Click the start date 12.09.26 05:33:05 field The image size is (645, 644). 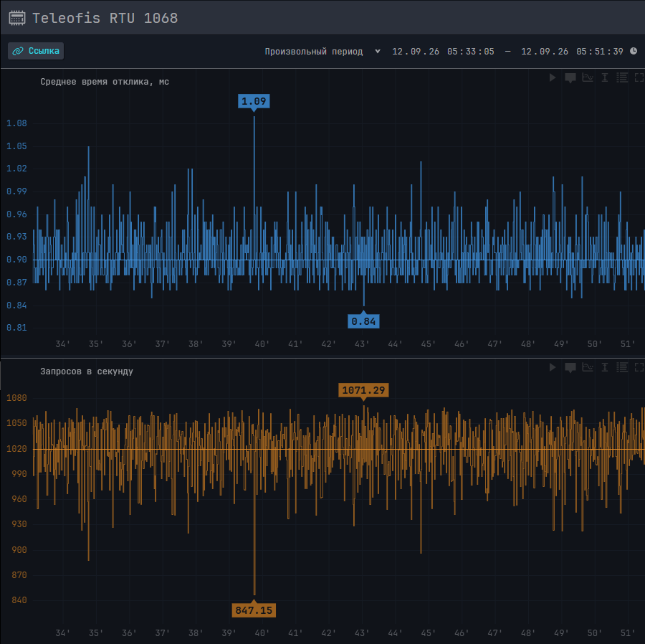pos(443,52)
